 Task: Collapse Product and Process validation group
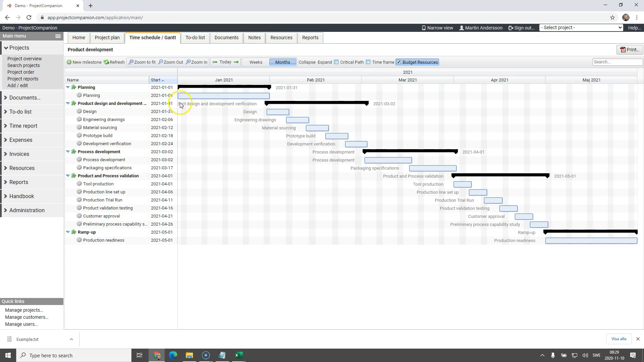point(68,176)
